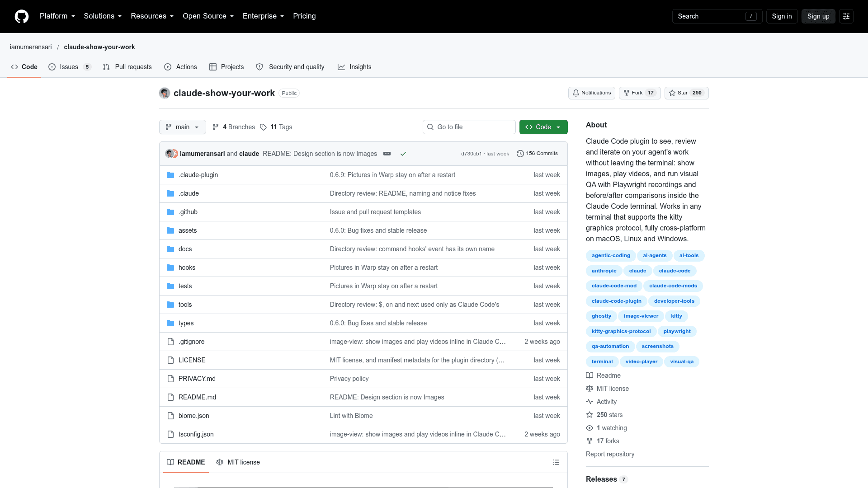Open the Insights tab

(x=354, y=67)
